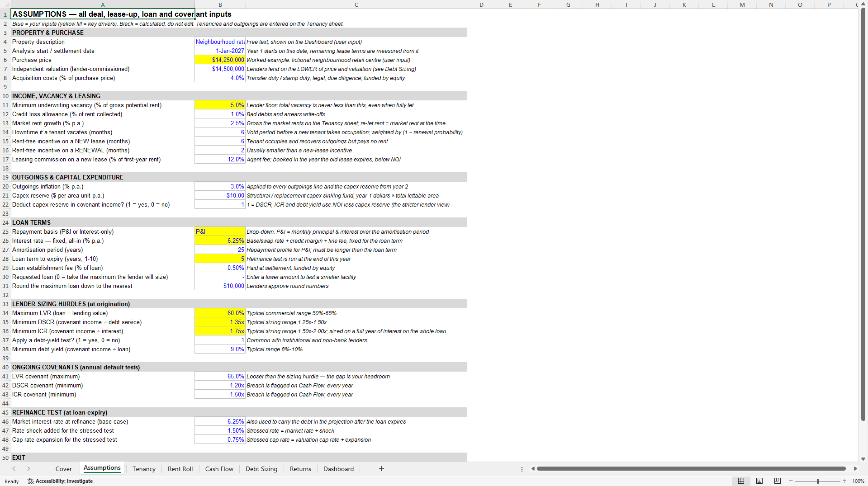Viewport: 868px width, 486px height.
Task: Click horizontal scrollbar right arrow
Action: [x=855, y=469]
